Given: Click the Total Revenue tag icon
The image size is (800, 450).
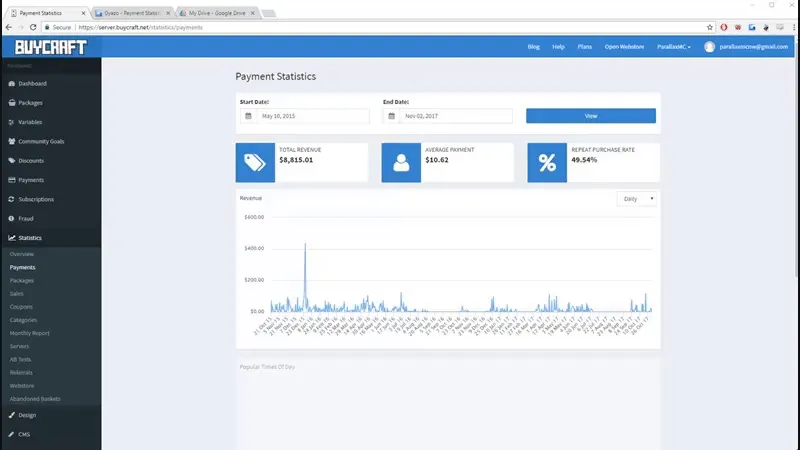Looking at the screenshot, I should tap(255, 163).
